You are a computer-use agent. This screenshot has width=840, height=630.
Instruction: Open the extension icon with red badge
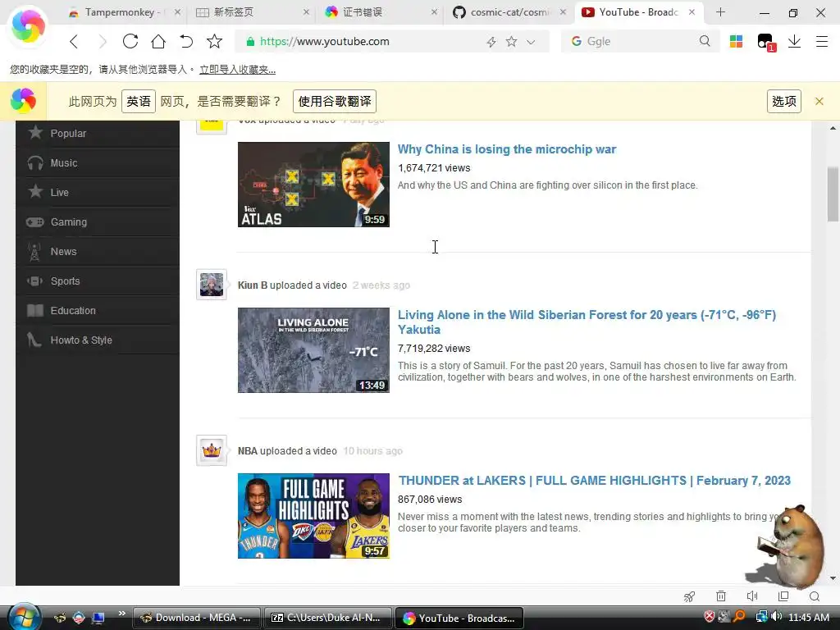pyautogui.click(x=765, y=42)
